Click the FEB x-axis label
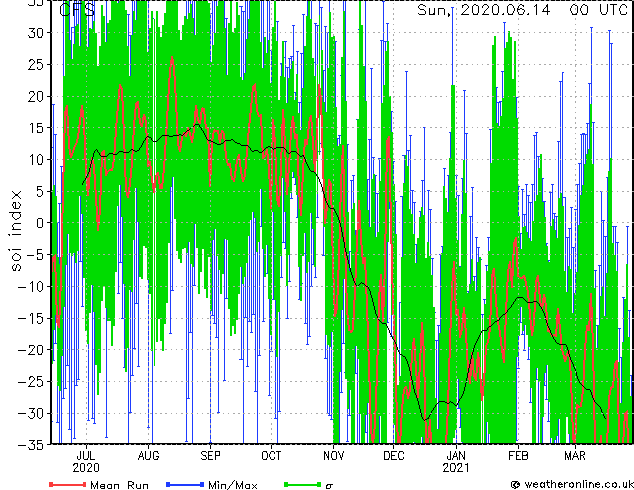Viewport: 634px width, 490px height. tap(518, 456)
